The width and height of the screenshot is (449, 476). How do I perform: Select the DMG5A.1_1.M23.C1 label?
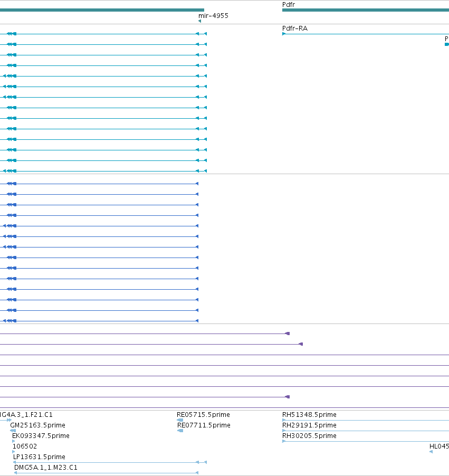46,468
